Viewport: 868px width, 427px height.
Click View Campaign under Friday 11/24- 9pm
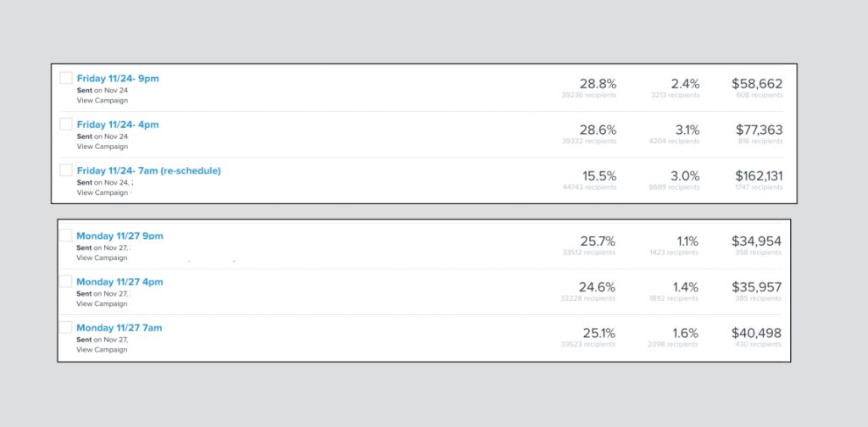pos(102,100)
